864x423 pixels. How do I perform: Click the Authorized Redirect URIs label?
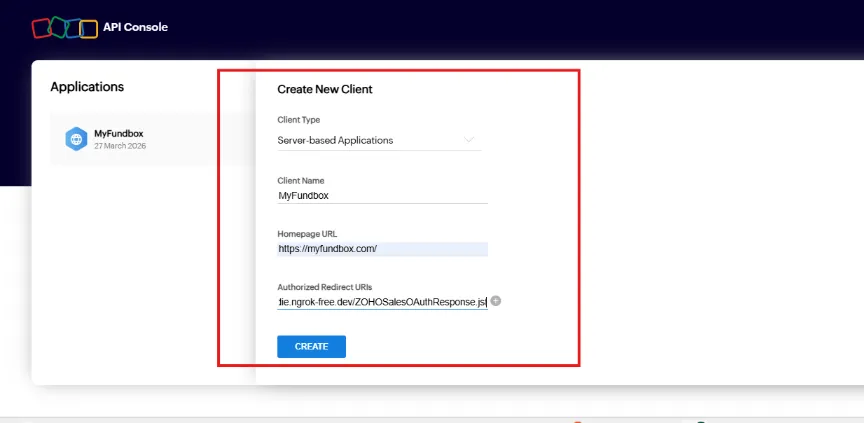[325, 287]
